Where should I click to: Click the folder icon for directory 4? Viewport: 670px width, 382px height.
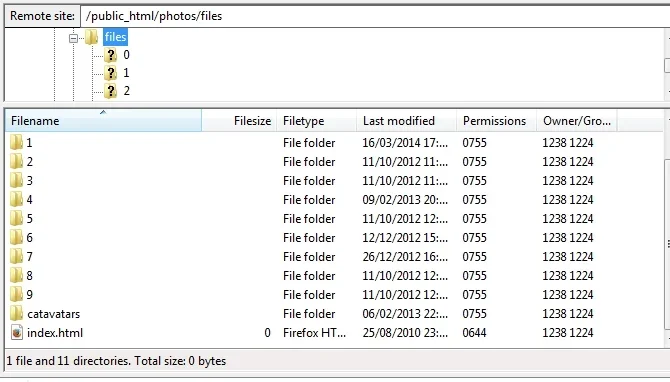pyautogui.click(x=16, y=199)
